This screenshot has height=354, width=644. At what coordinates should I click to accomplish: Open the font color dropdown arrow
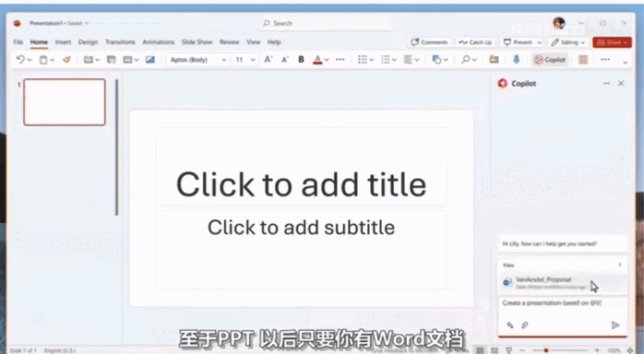(327, 60)
